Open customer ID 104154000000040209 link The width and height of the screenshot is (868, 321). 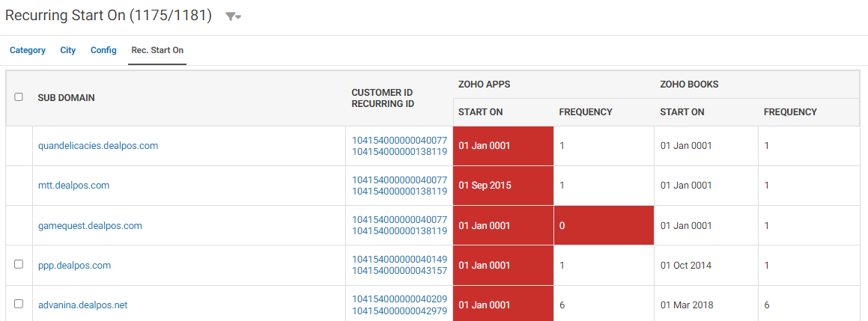400,299
